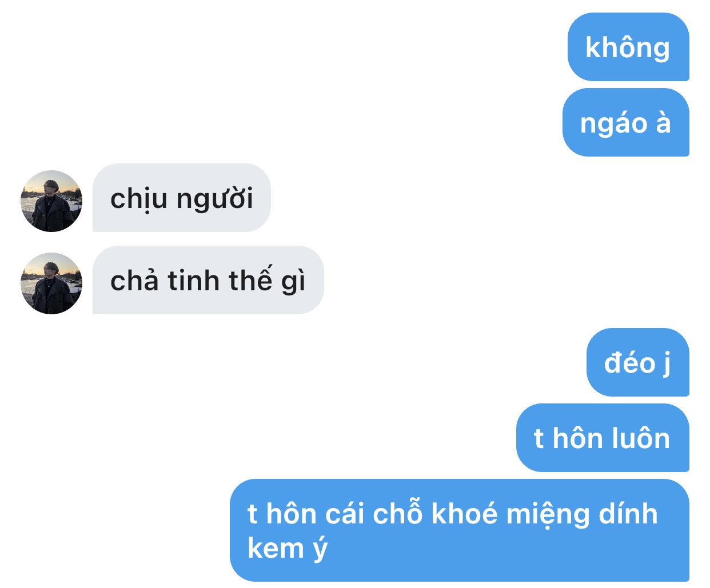This screenshot has height=588, width=710.
Task: Open sender's avatar beside "chả tinh thế gì"
Action: [51, 283]
